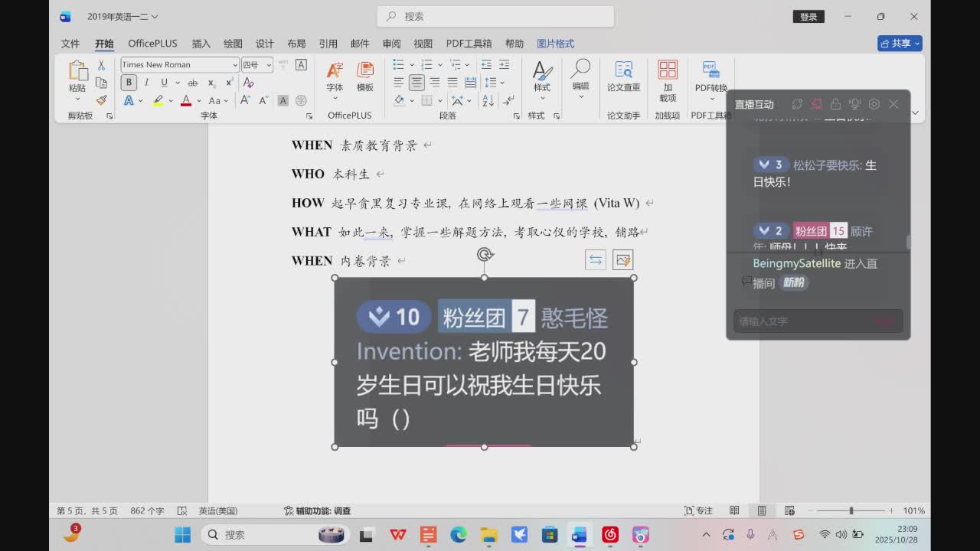Image resolution: width=980 pixels, height=551 pixels.
Task: Toggle Italic formatting
Action: pyautogui.click(x=146, y=83)
